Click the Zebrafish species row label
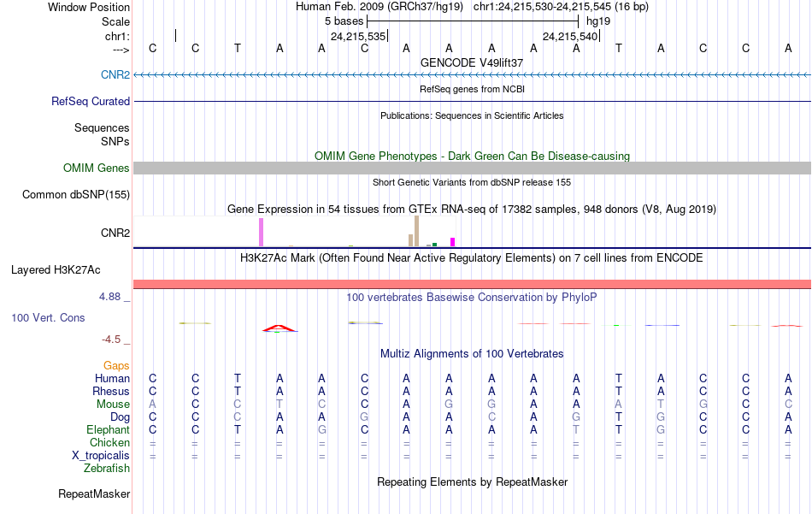Image resolution: width=812 pixels, height=514 pixels. pos(107,468)
